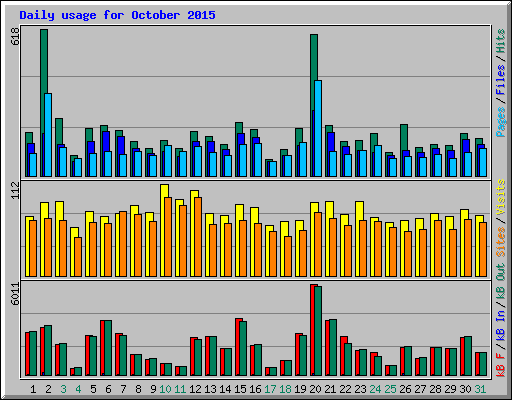
Task: Click the 112 visits axis value
Action: [16, 190]
